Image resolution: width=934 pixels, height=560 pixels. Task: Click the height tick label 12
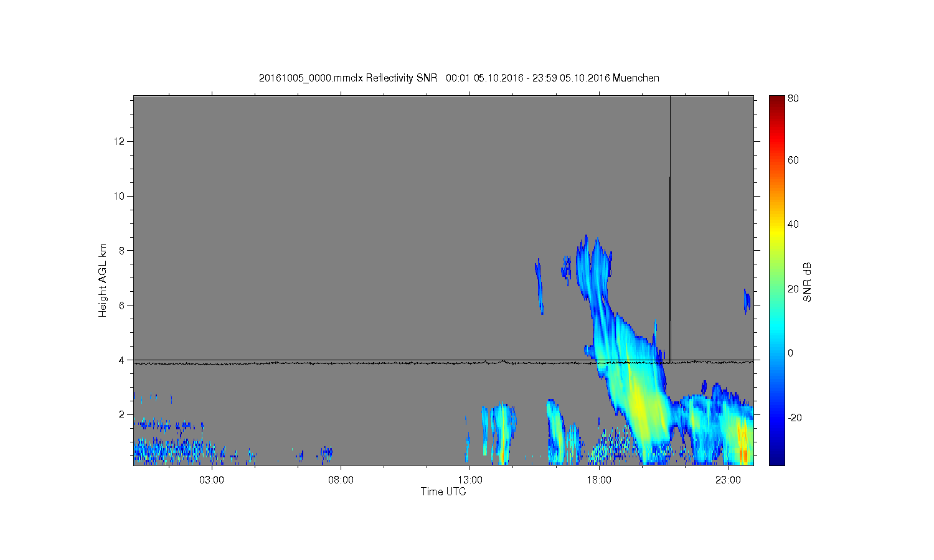click(x=120, y=141)
